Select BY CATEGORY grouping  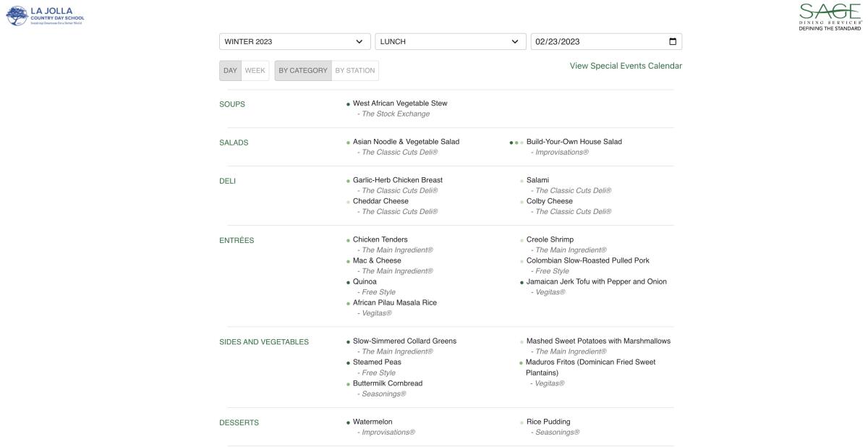click(x=303, y=71)
